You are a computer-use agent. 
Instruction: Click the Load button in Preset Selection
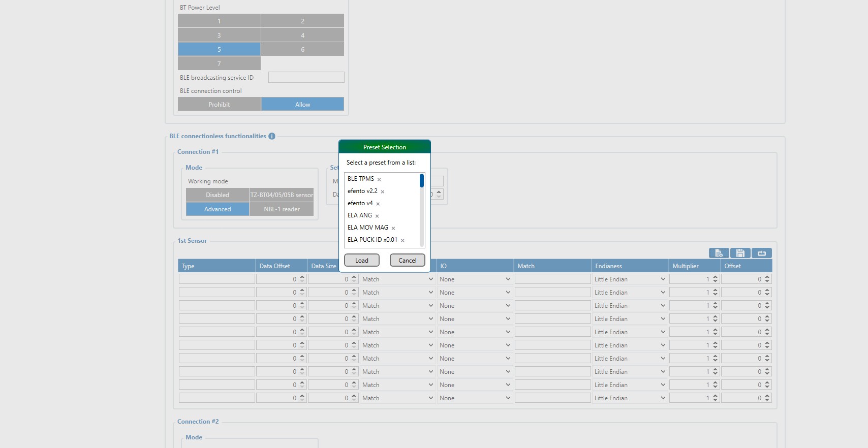(362, 260)
